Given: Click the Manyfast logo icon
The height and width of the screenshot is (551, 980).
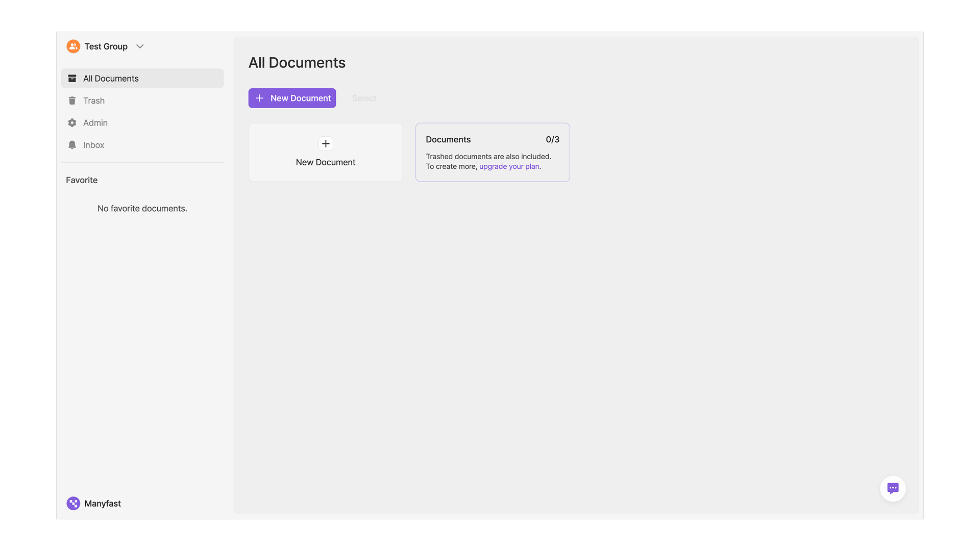Looking at the screenshot, I should (73, 504).
